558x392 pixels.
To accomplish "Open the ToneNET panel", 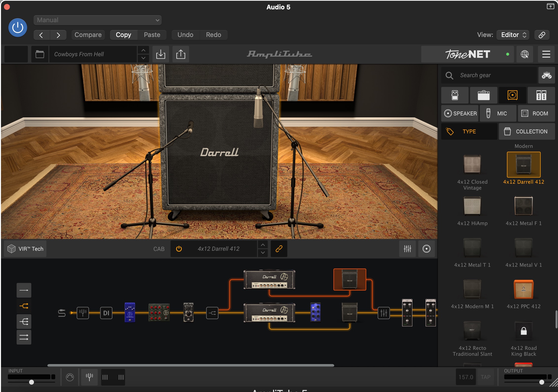I will (x=467, y=54).
